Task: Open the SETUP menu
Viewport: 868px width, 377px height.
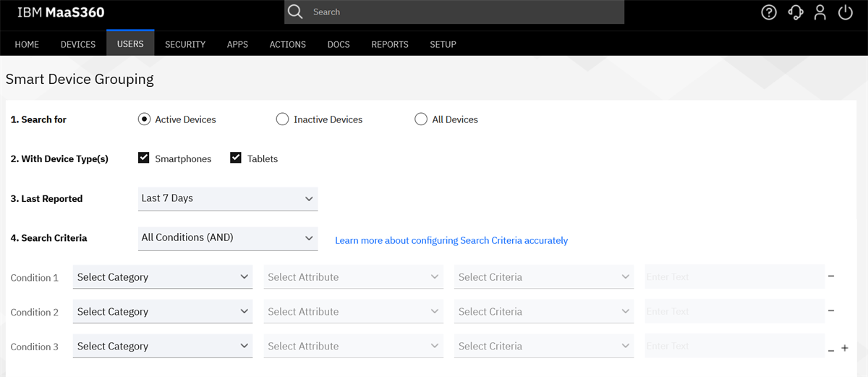Action: (443, 44)
